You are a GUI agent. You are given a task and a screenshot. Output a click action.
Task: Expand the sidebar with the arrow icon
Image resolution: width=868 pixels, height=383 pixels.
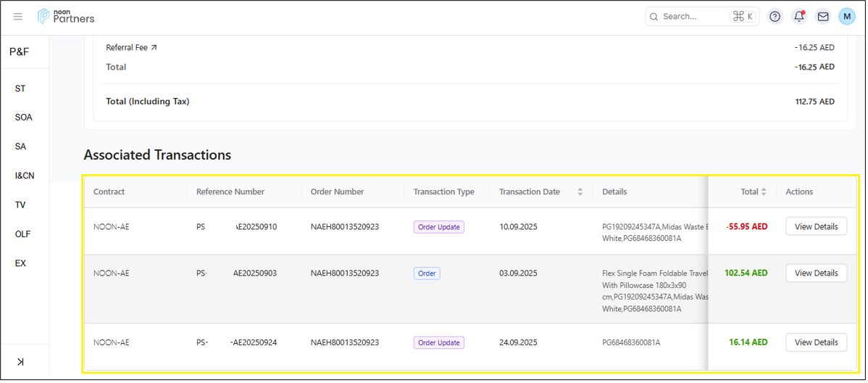(20, 361)
